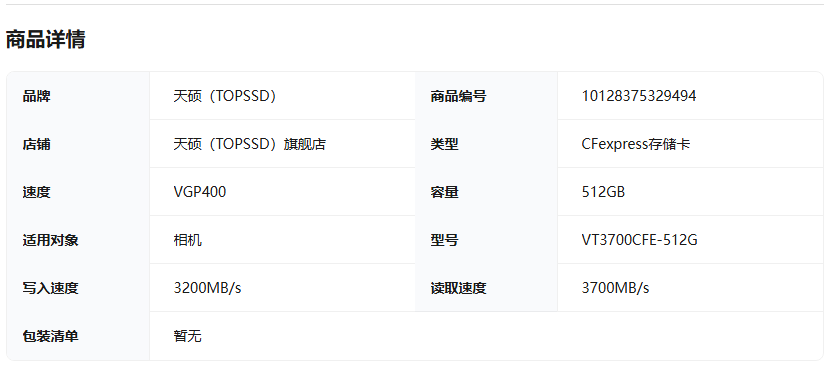Click the model number VT3700CFE-512G
The image size is (827, 376).
point(639,240)
